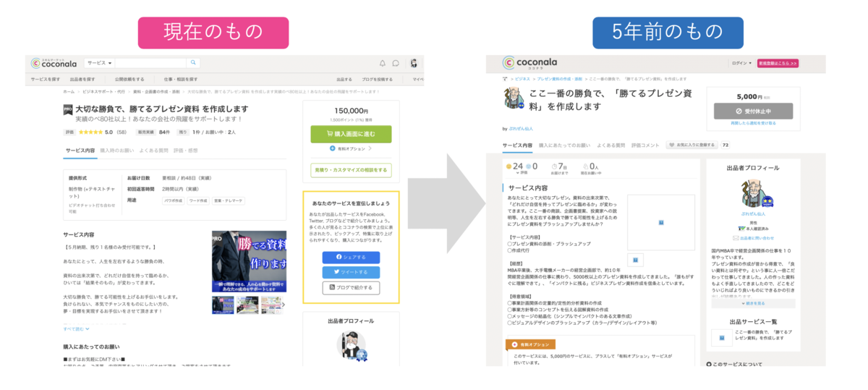
Task: Click the broken image placeholder in the old service content
Action: click(x=661, y=222)
